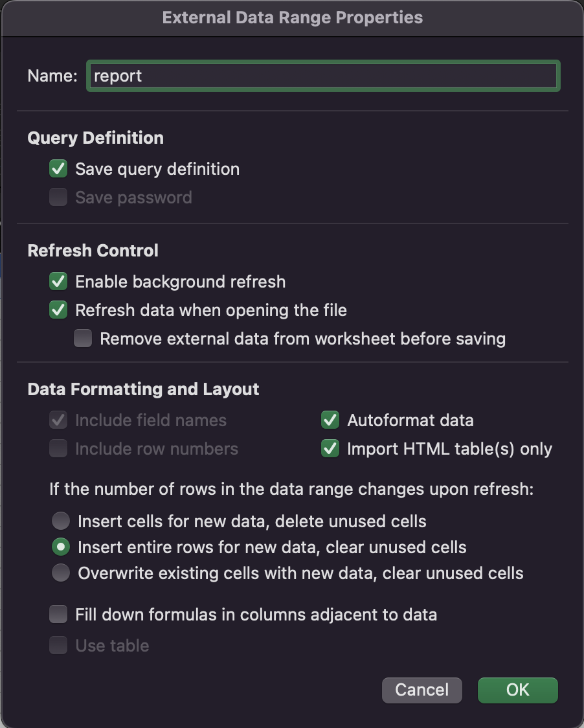The height and width of the screenshot is (728, 584).
Task: Click the Query Definition section heading
Action: pyautogui.click(x=95, y=137)
